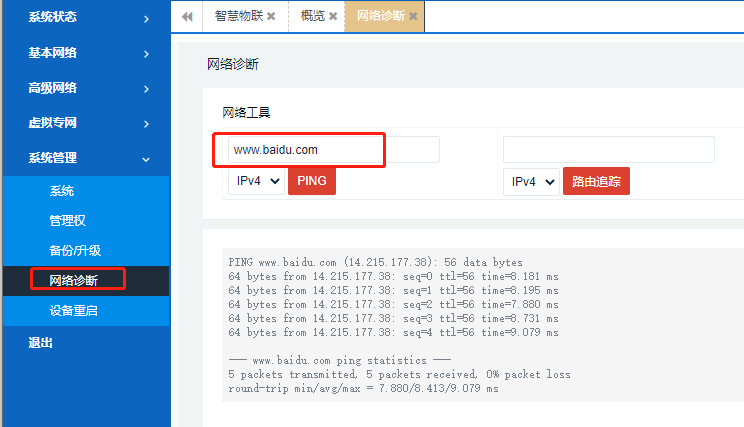Close the 智慧物联 tab

point(275,17)
